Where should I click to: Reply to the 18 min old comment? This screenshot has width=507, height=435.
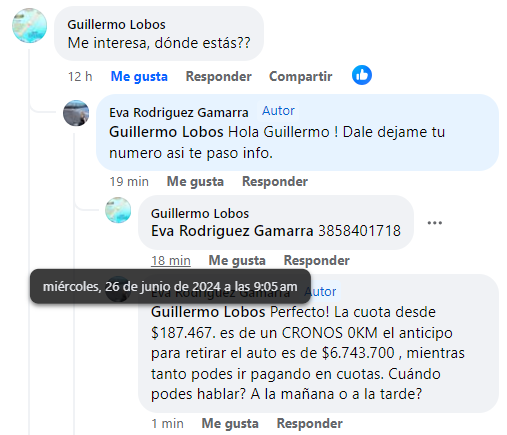(x=317, y=260)
